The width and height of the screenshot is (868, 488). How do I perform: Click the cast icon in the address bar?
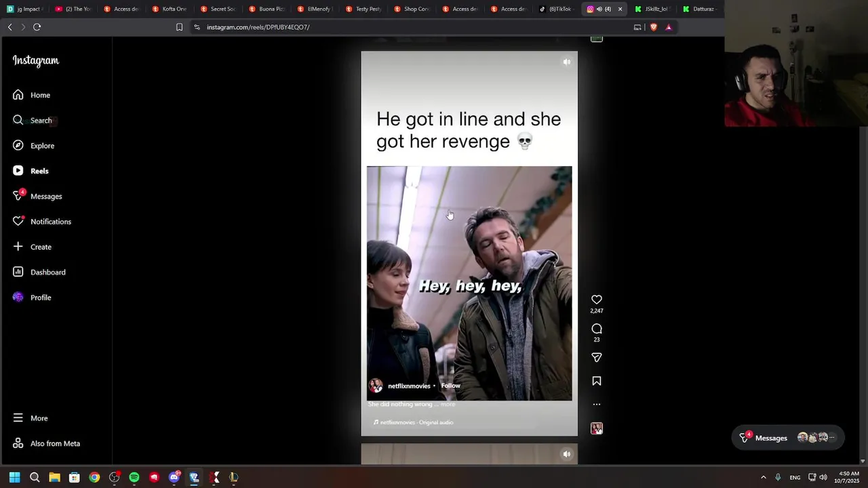click(x=637, y=27)
